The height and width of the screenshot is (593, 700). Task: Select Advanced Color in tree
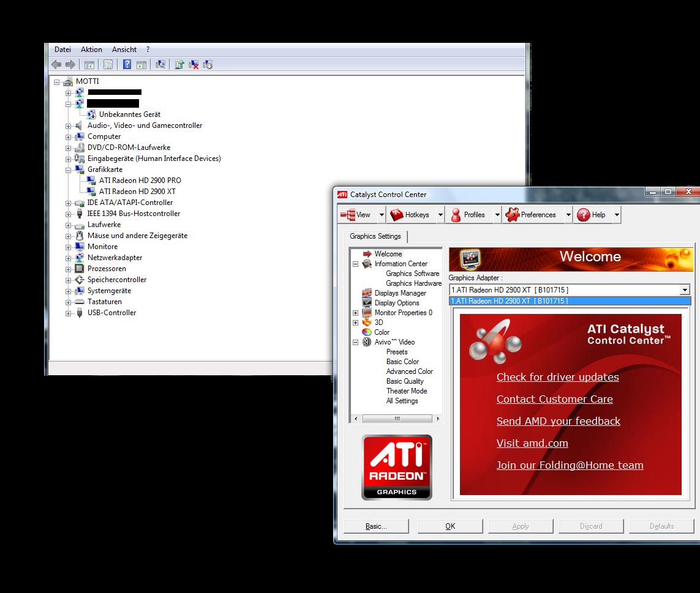click(x=409, y=371)
